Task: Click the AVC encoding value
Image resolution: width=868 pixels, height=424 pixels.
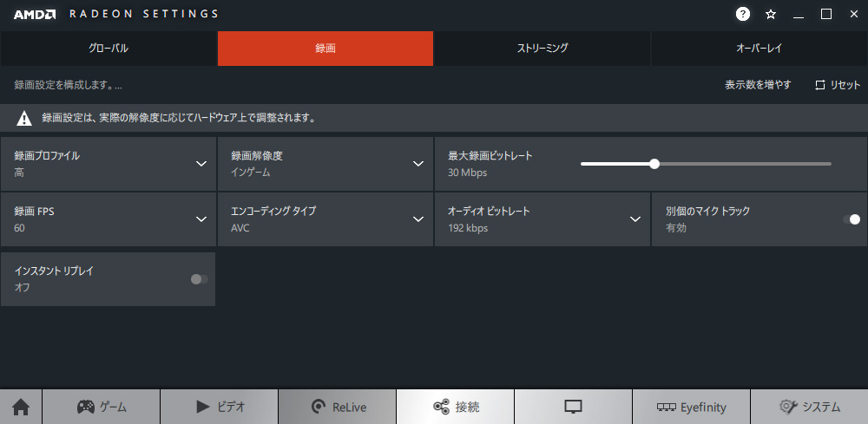Action: (x=240, y=228)
